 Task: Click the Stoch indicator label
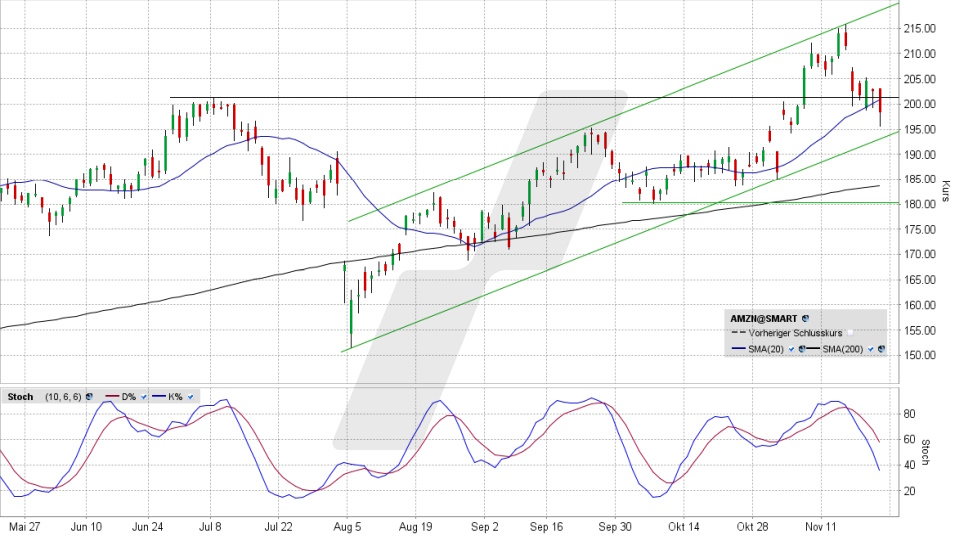(20, 397)
